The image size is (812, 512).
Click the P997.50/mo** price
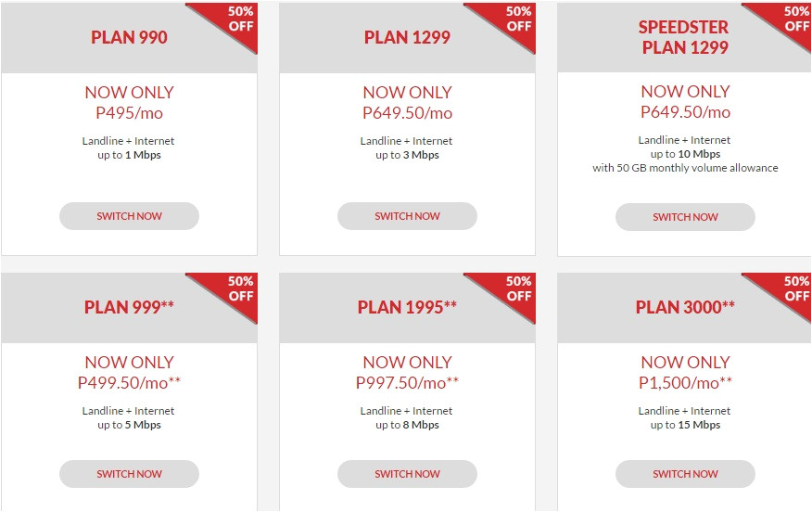click(407, 383)
